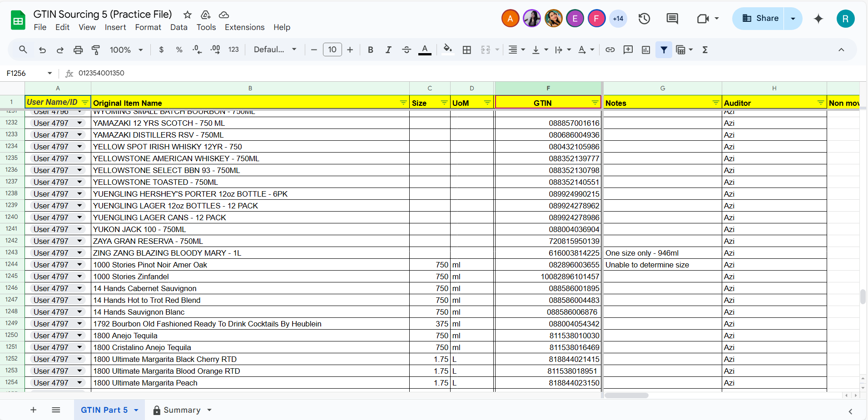The width and height of the screenshot is (868, 420).
Task: Format cells as percent
Action: [x=179, y=50]
